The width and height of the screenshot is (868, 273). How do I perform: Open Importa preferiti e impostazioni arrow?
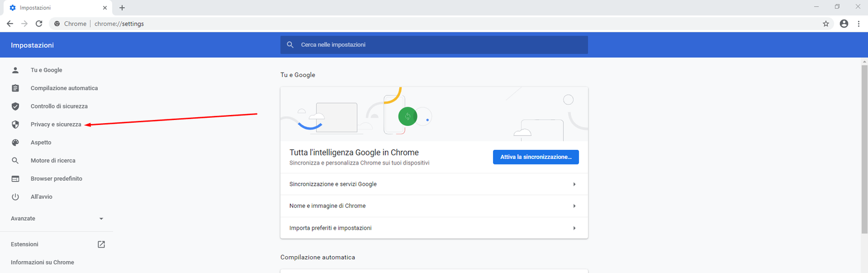click(x=574, y=228)
